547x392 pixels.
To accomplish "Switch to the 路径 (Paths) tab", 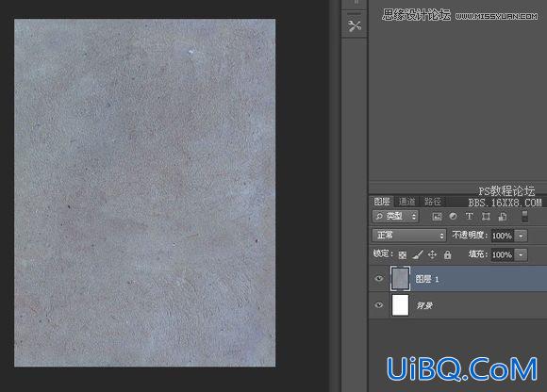I will [x=433, y=202].
